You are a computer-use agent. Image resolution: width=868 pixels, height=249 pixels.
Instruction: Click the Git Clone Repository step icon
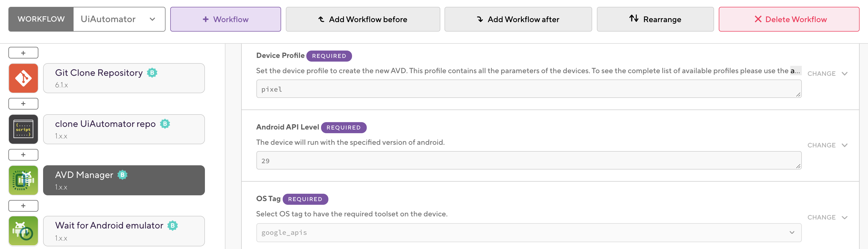pos(23,78)
